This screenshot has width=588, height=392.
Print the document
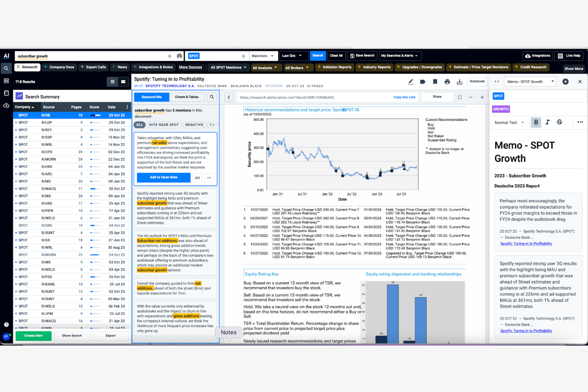tap(447, 82)
